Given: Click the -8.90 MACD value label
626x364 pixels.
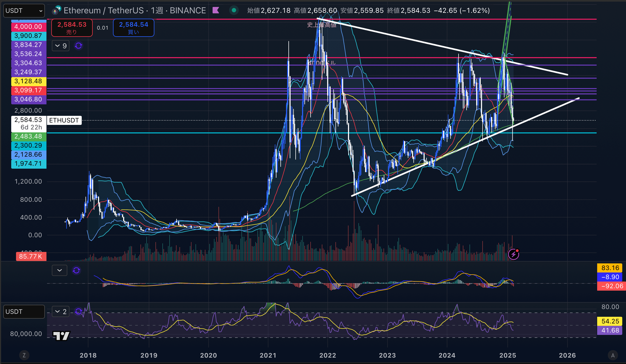Looking at the screenshot, I should 610,277.
